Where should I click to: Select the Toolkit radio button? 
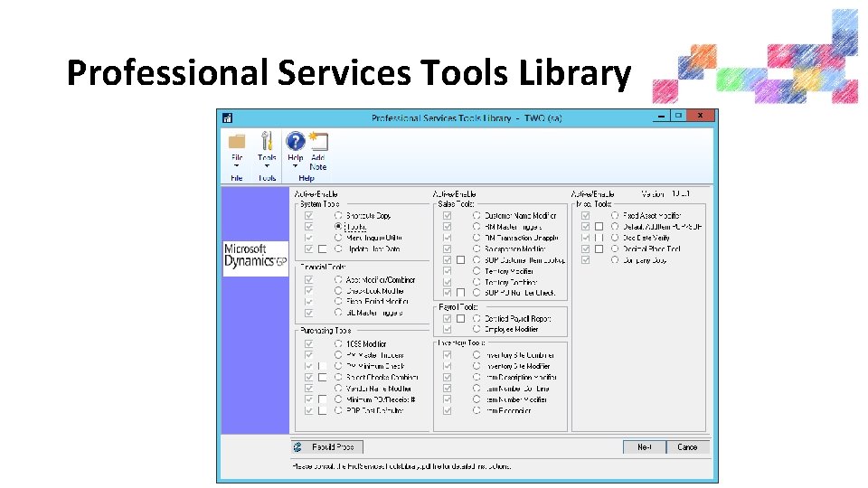[x=338, y=226]
